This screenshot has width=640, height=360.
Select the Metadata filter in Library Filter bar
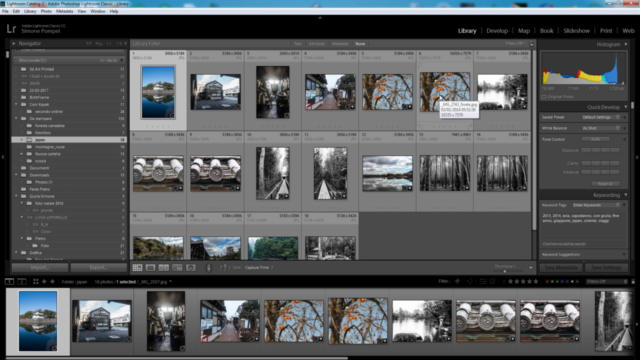tap(340, 44)
